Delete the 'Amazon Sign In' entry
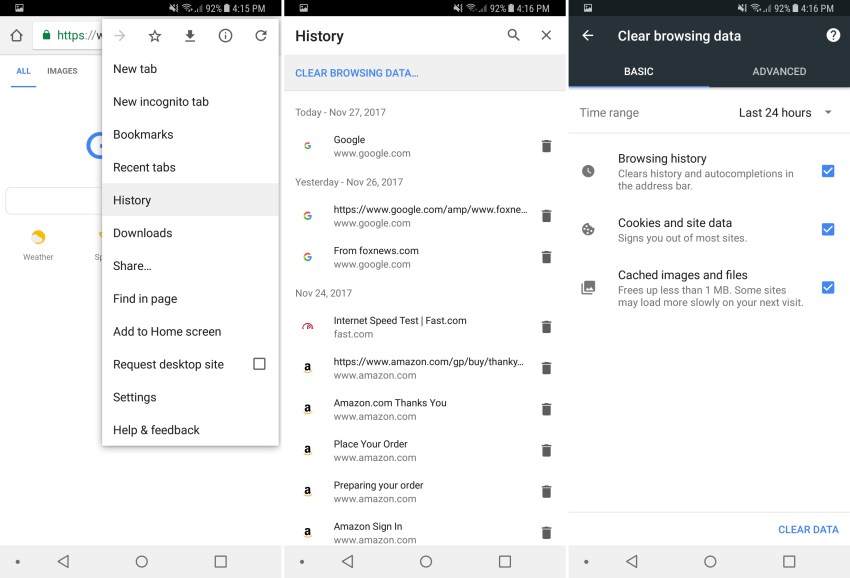Image resolution: width=850 pixels, height=578 pixels. click(546, 533)
